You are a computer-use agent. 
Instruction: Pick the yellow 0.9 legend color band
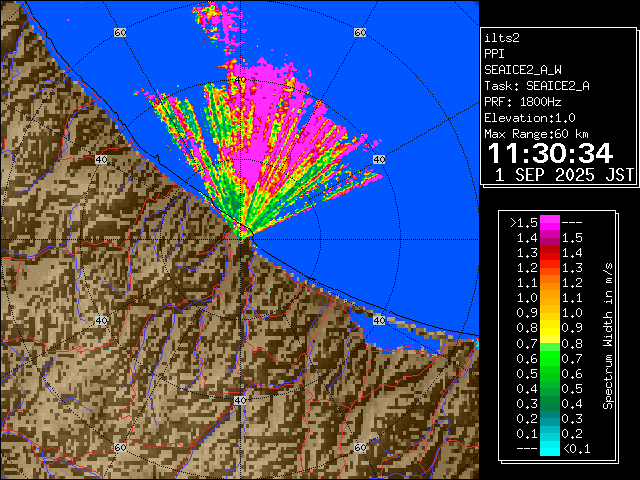point(550,313)
